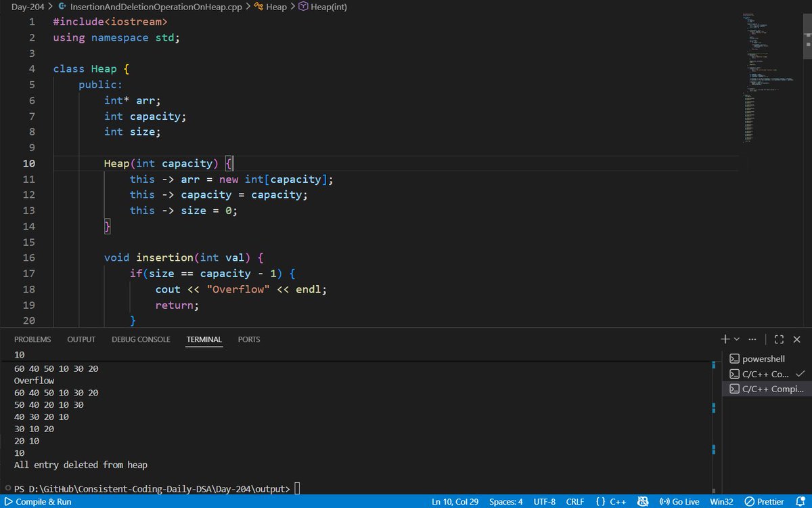The image size is (812, 508).
Task: Maximize the terminal panel size
Action: (x=779, y=339)
